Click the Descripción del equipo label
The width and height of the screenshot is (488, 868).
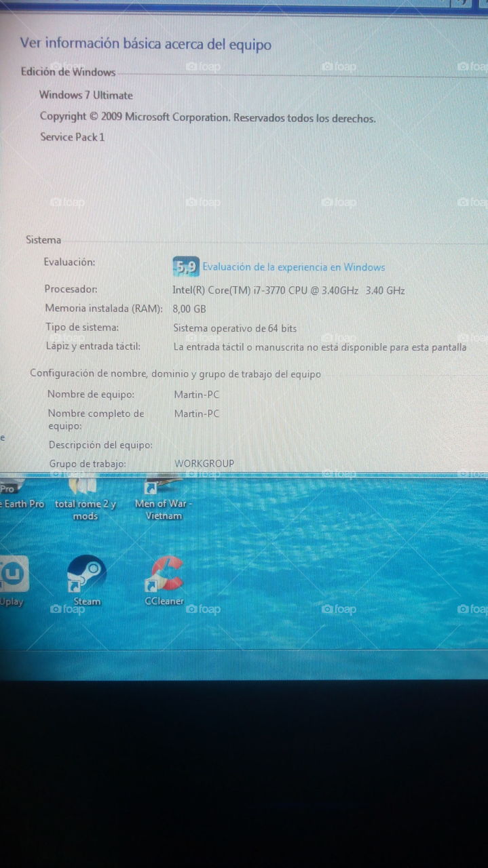(100, 446)
